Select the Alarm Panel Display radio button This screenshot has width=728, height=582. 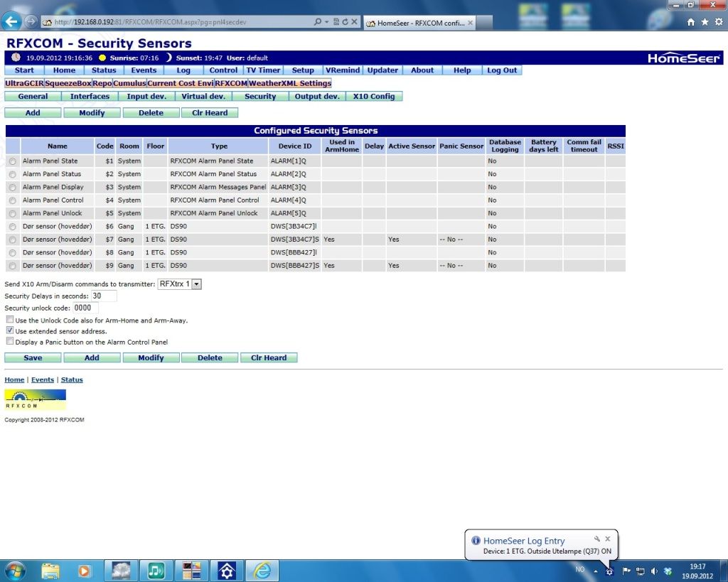tap(13, 188)
